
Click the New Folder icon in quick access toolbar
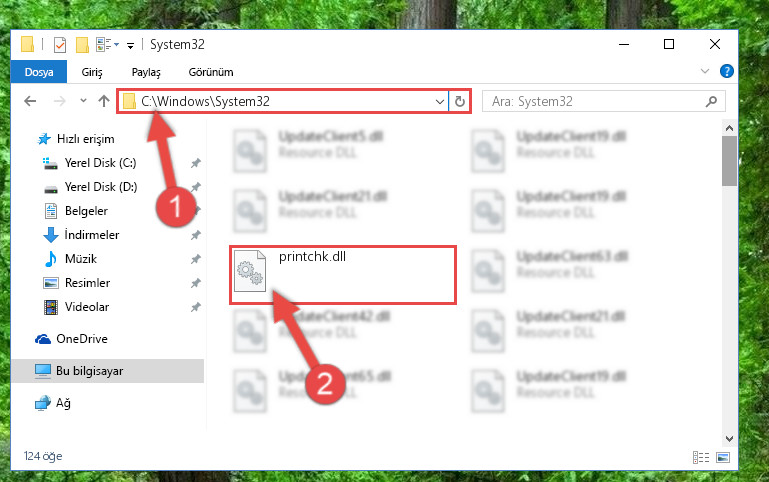[82, 45]
